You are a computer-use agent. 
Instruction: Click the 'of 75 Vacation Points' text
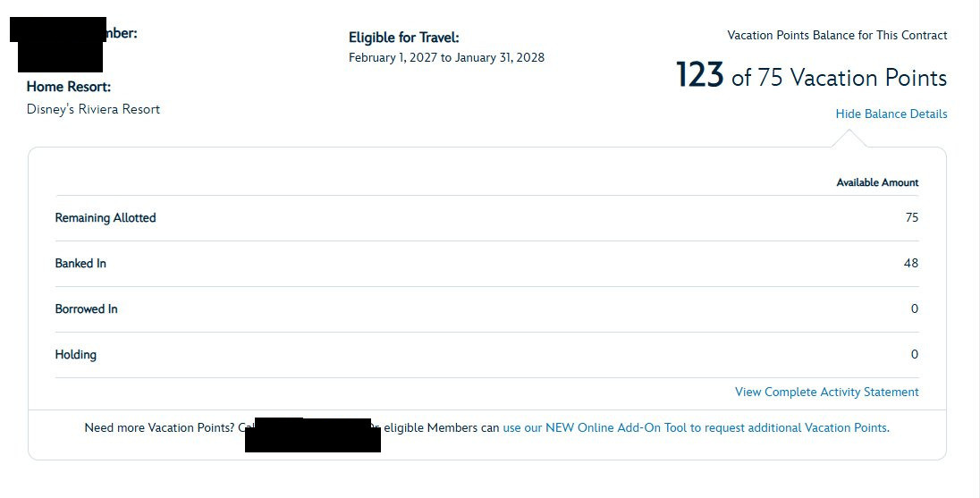click(839, 78)
